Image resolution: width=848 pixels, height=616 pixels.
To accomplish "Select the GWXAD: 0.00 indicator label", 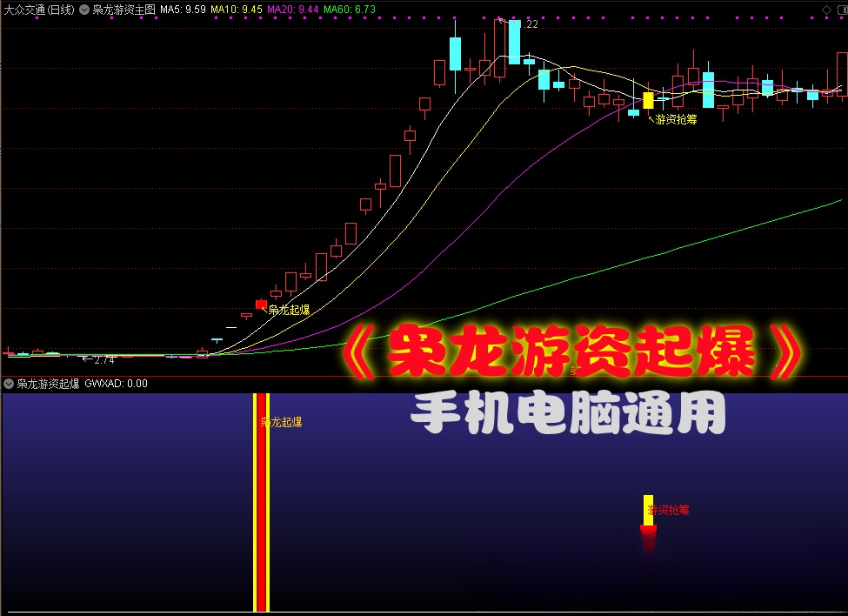I will coord(117,384).
